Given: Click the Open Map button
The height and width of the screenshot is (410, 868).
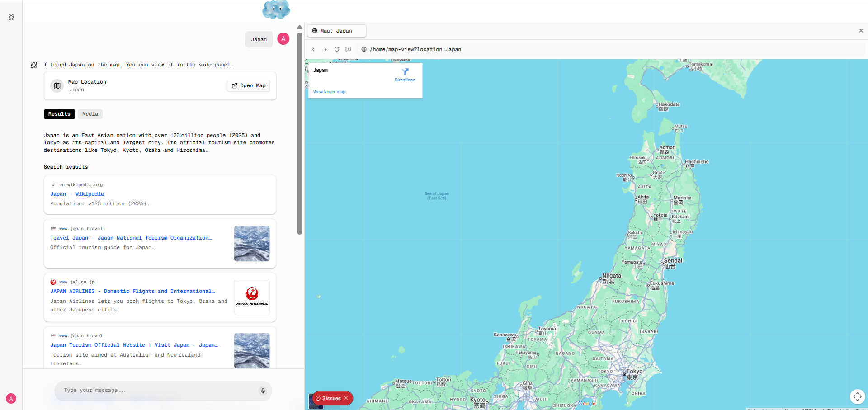Looking at the screenshot, I should [249, 85].
